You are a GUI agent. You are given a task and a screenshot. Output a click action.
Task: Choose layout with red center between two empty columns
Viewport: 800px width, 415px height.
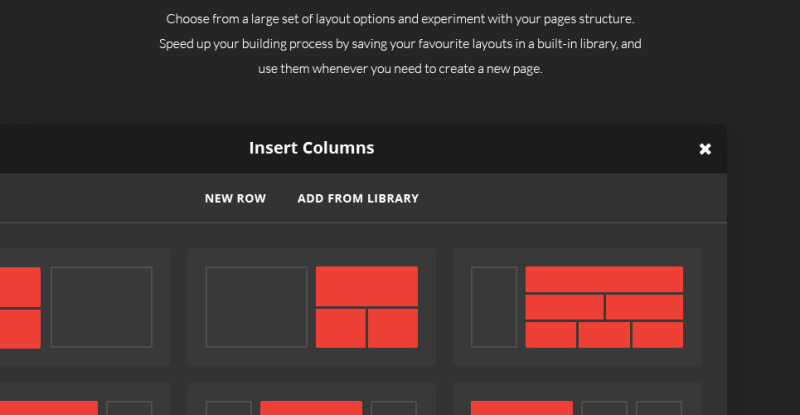click(x=311, y=400)
